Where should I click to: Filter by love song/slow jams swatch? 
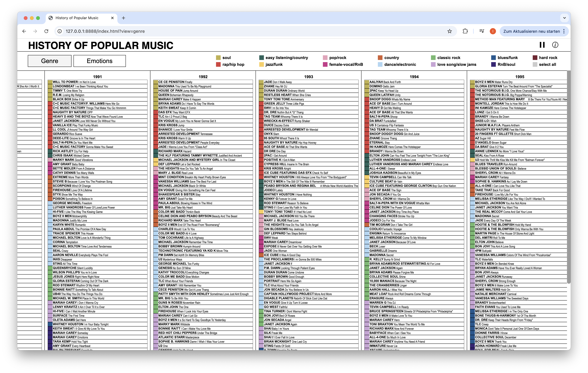point(433,65)
